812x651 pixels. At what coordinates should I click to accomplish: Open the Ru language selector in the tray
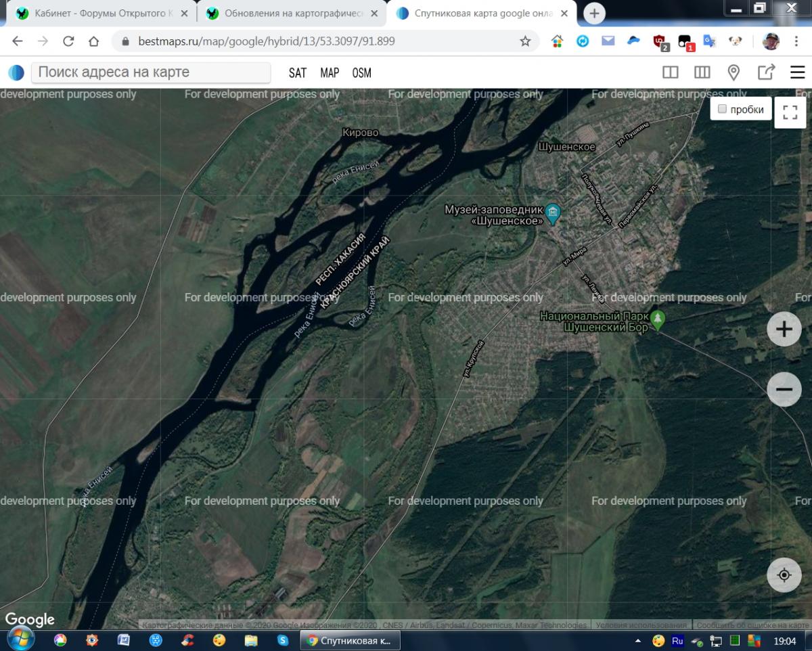point(677,640)
